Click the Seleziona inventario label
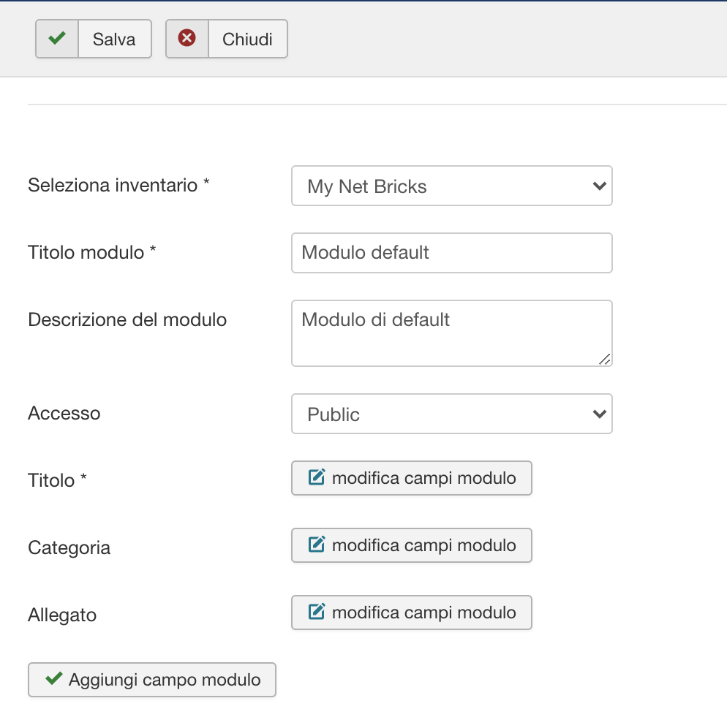Viewport: 727px width, 728px height. point(118,185)
